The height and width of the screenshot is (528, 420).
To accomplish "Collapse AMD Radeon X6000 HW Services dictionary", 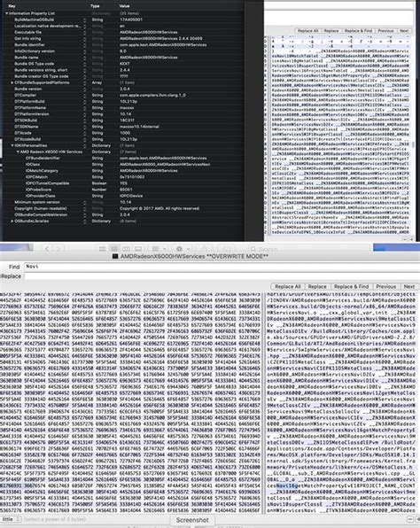I will pyautogui.click(x=18, y=151).
